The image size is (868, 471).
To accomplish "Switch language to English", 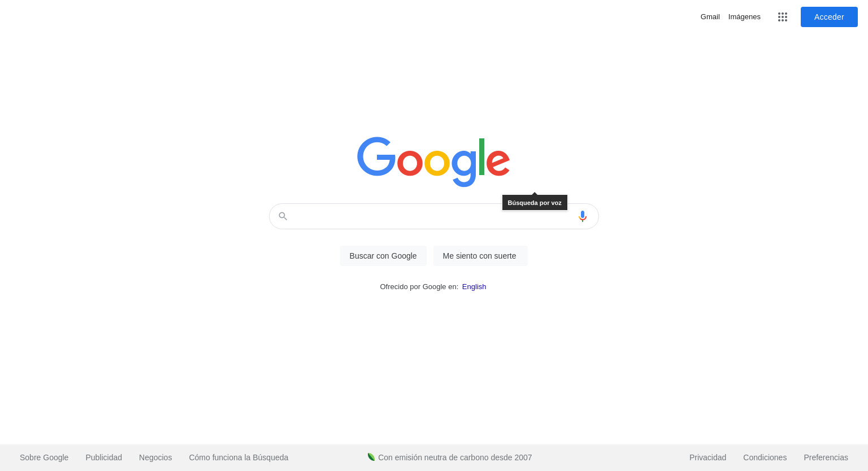I will pyautogui.click(x=474, y=287).
